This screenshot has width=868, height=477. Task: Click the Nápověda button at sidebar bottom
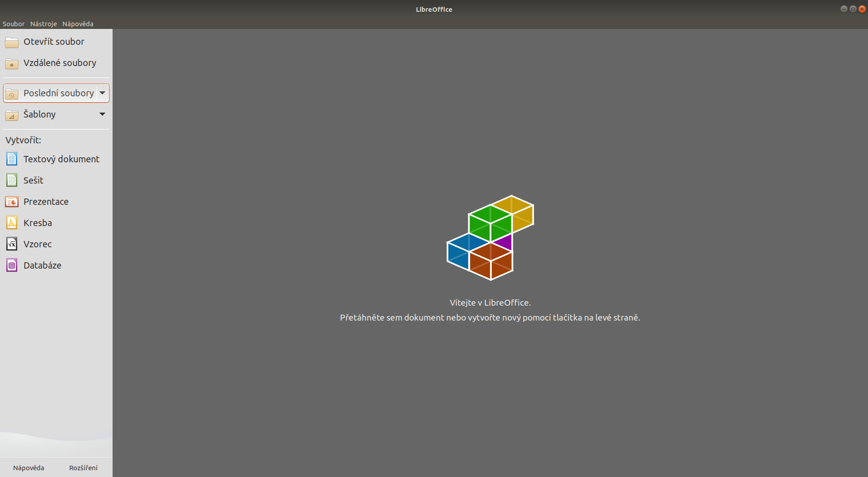click(x=28, y=468)
